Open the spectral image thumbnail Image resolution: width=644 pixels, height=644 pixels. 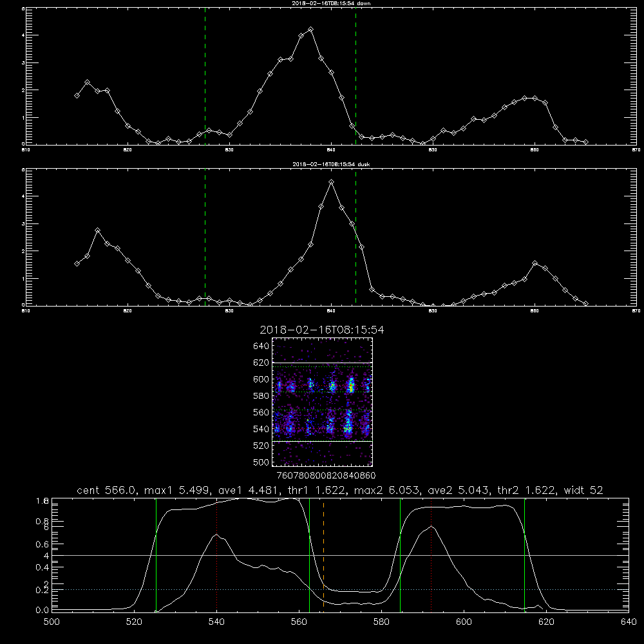323,402
